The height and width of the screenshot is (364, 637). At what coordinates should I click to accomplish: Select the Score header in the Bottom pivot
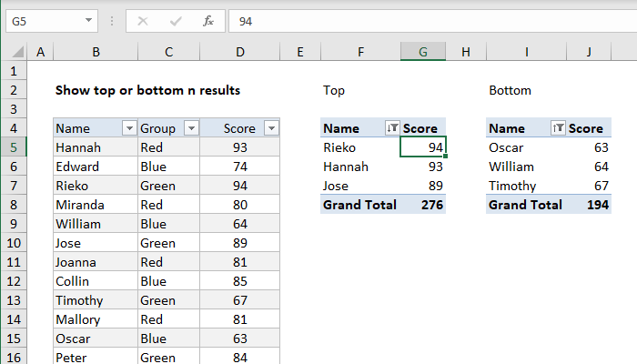pos(589,128)
